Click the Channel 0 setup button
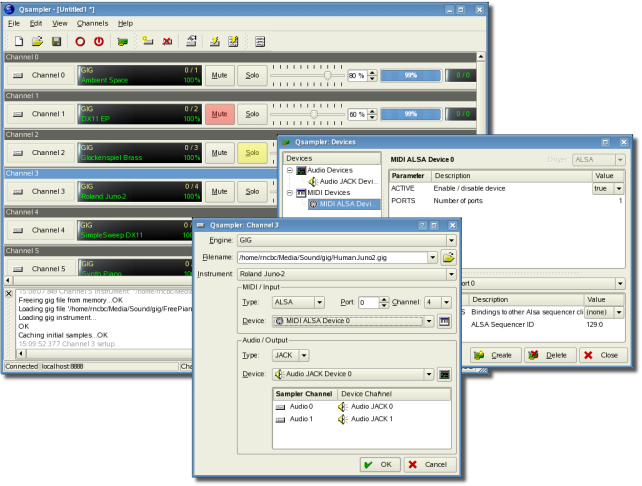The image size is (642, 486). [40, 75]
